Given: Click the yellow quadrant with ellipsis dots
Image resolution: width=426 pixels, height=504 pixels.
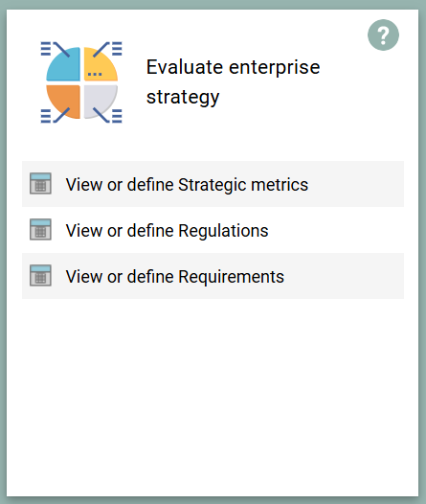Looking at the screenshot, I should [100, 66].
